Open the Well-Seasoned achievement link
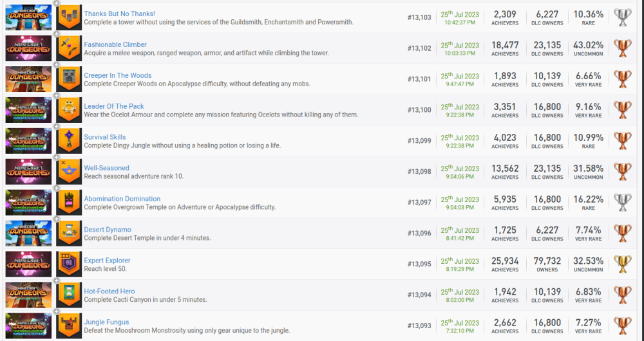Image resolution: width=644 pixels, height=341 pixels. 106,168
